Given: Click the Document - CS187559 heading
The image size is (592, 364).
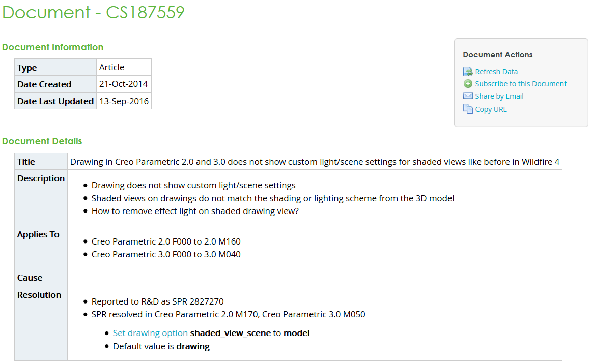Looking at the screenshot, I should 93,12.
